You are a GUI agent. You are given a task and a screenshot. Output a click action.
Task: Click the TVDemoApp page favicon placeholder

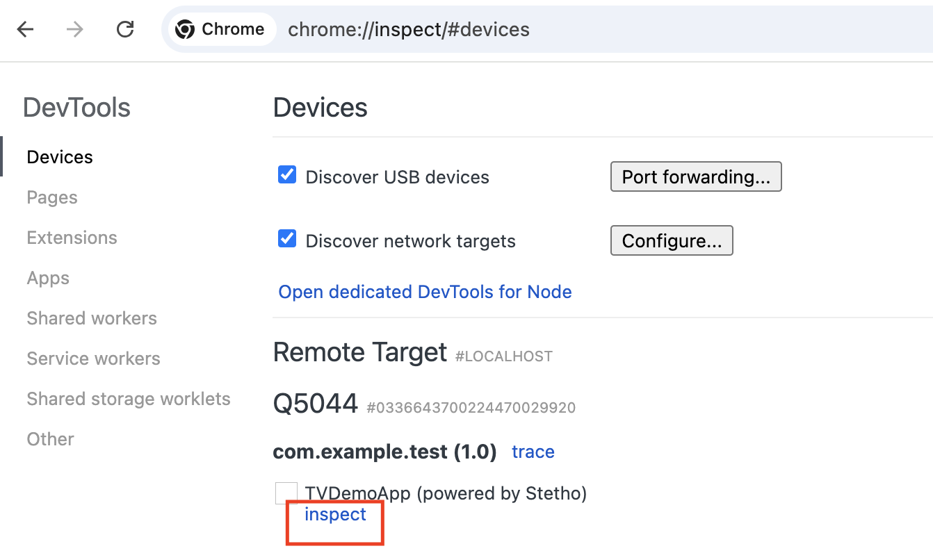click(286, 493)
